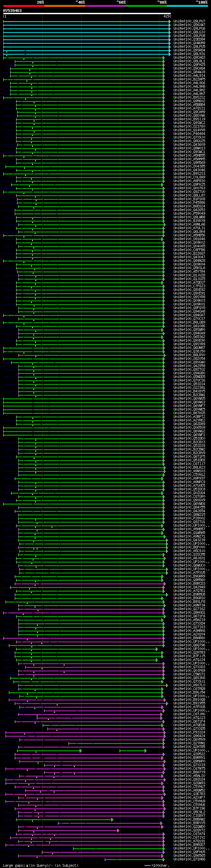Viewport: 211px width, 868px height.
Task: Open hit UniRef100_Q9CAQ3
Action: tap(189, 58)
